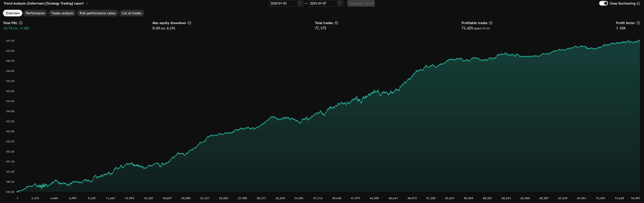
Task: Open Risk/performance ratios tab
Action: [97, 13]
